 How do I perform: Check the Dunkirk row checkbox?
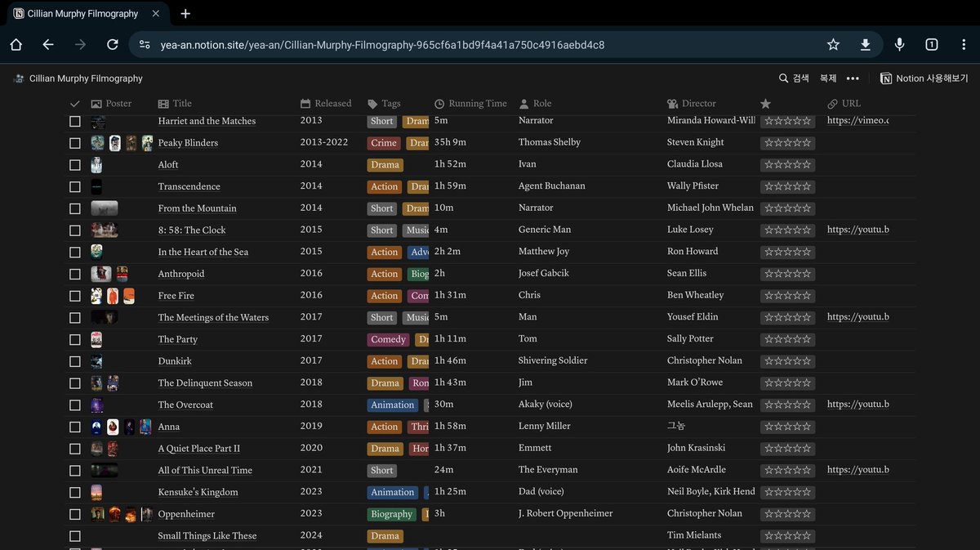click(75, 361)
